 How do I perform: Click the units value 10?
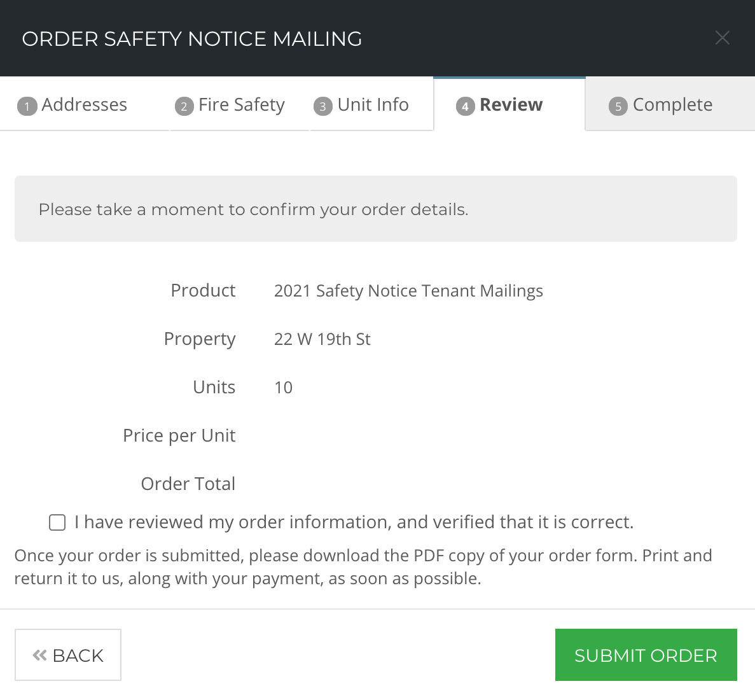[x=283, y=388]
